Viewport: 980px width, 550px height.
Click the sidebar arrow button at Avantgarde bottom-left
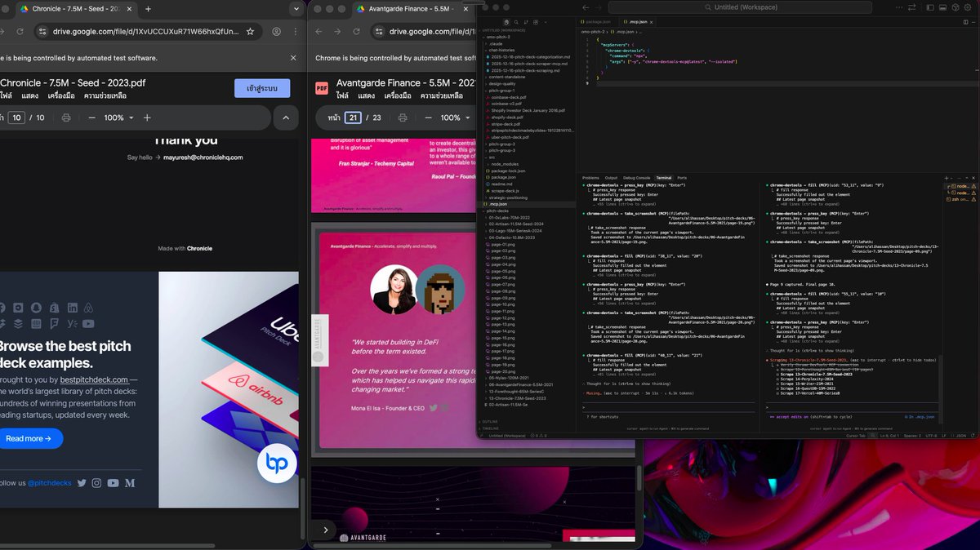pos(325,530)
